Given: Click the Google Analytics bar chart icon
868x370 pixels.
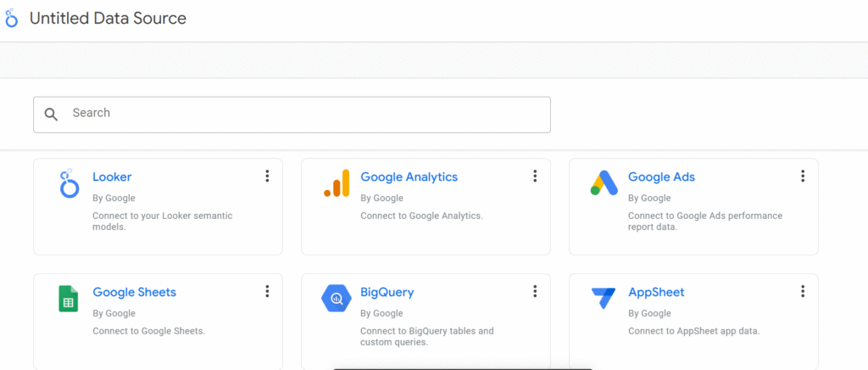Looking at the screenshot, I should pyautogui.click(x=337, y=182).
